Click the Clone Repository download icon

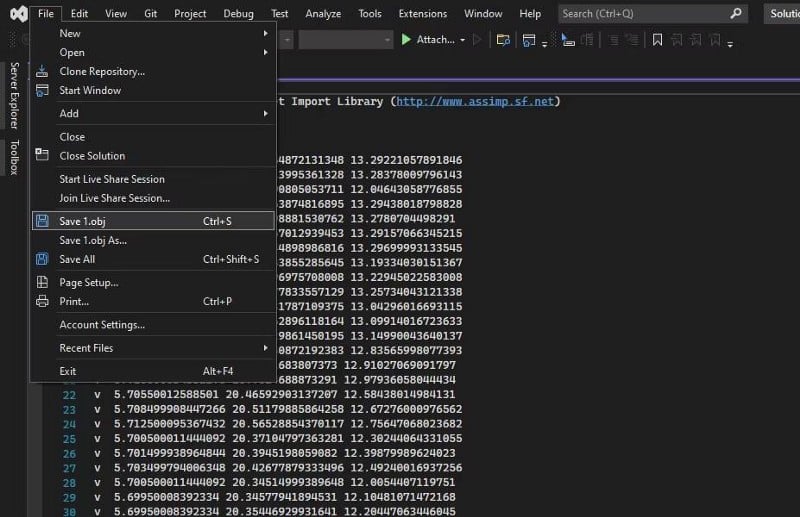(42, 72)
